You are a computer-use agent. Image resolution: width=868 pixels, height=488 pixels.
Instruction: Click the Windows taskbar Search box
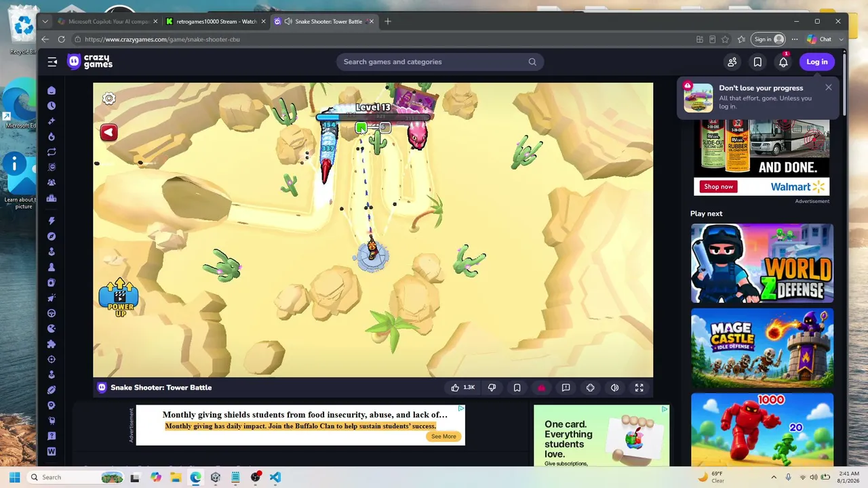click(x=76, y=477)
